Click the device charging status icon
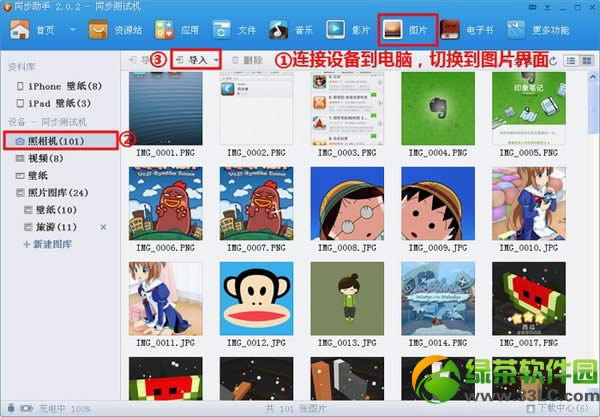 pyautogui.click(x=26, y=409)
